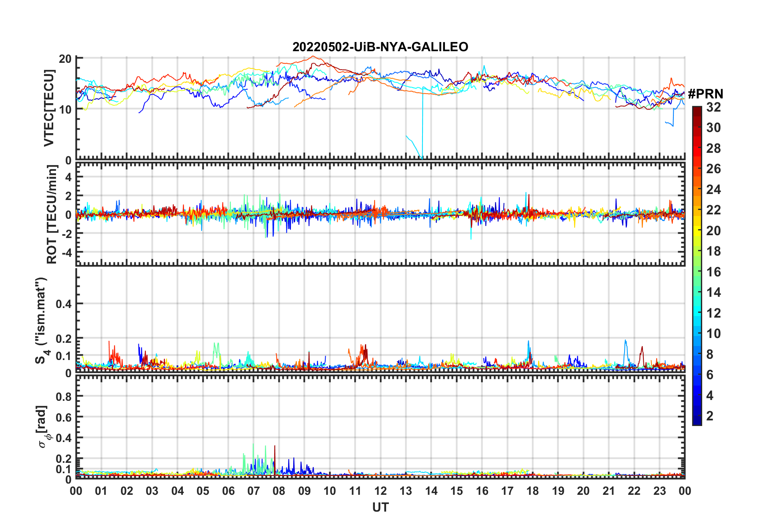Viewport: 761px width, 532px height.
Task: Select x-axis hour tick label 23
Action: tap(659, 491)
